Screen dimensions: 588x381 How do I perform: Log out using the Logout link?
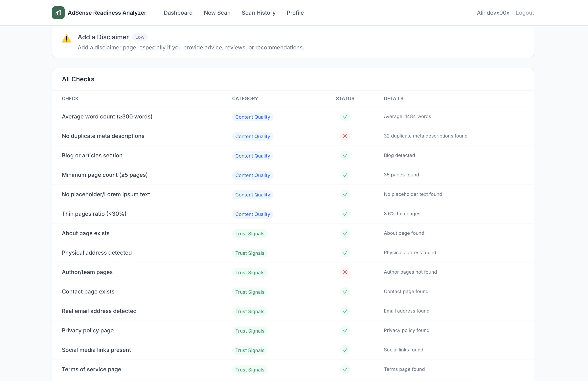click(x=525, y=13)
